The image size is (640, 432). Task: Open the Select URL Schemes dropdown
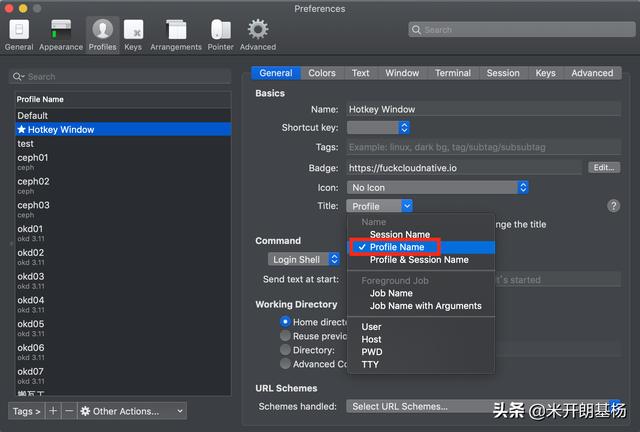click(483, 406)
